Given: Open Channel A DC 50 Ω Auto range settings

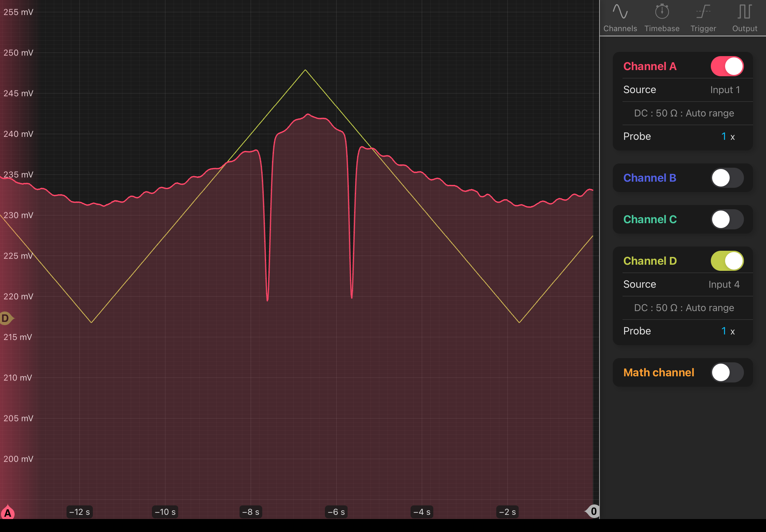Looking at the screenshot, I should (684, 113).
